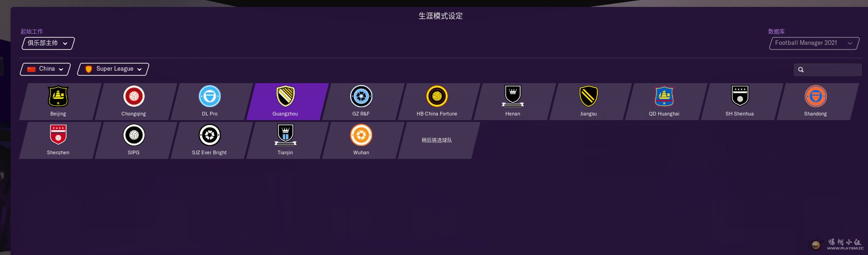Choose the Shandong orange crest
Image resolution: width=868 pixels, height=255 pixels.
816,96
